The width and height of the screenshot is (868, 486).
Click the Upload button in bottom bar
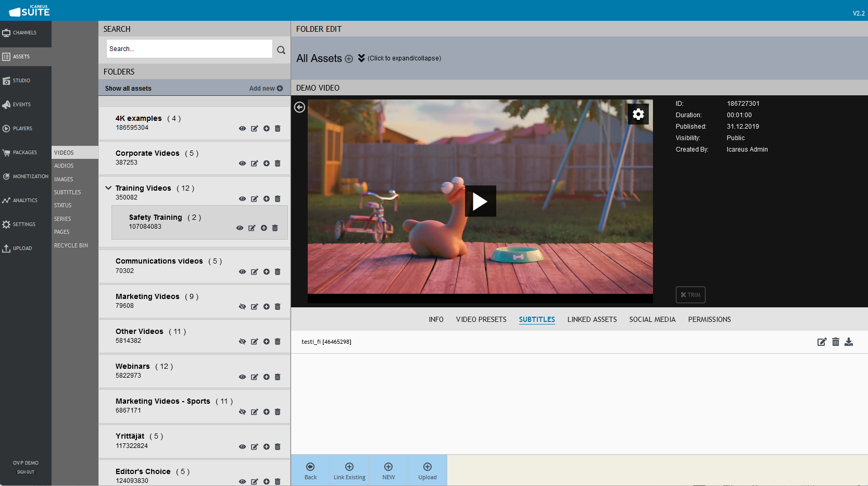(x=427, y=470)
